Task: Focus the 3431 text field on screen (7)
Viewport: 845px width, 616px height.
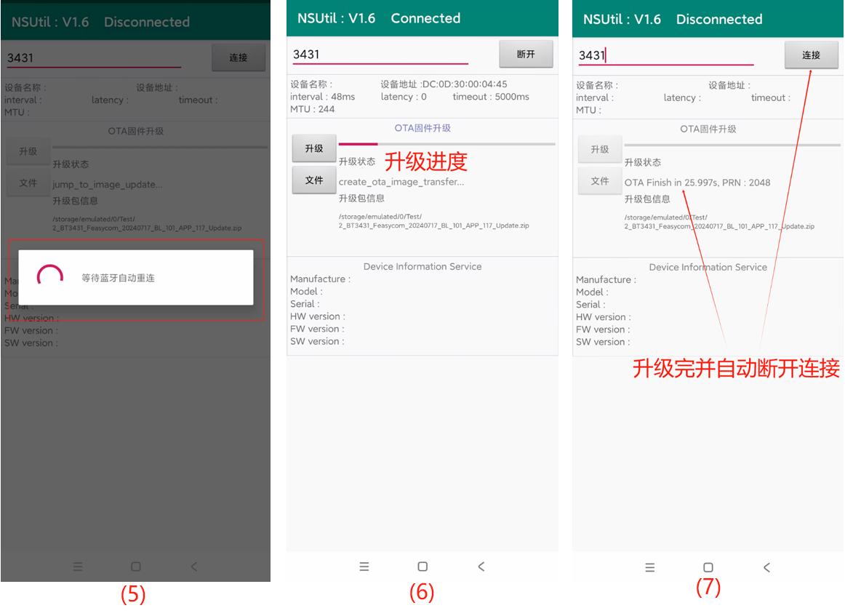Action: point(665,56)
